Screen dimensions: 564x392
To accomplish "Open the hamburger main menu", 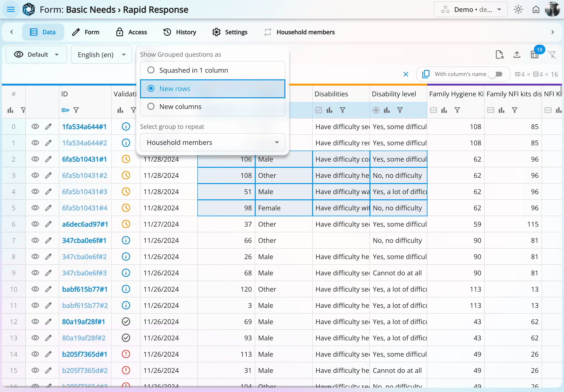I will pyautogui.click(x=11, y=10).
